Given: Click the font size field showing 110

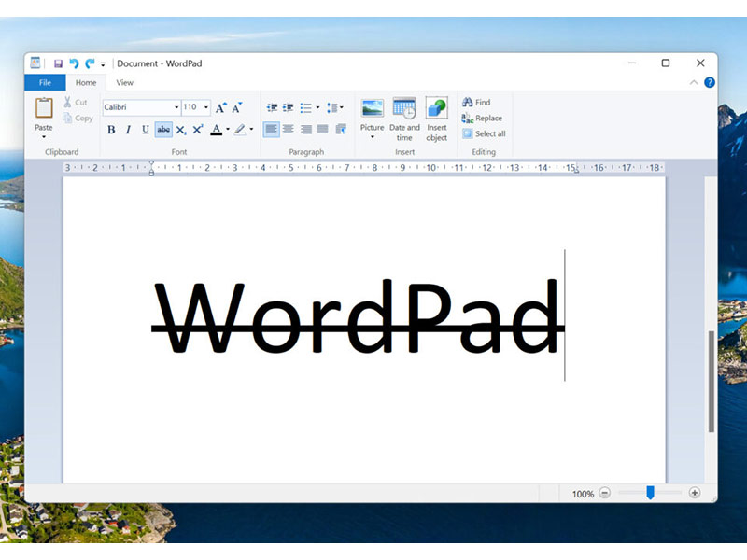Looking at the screenshot, I should (x=192, y=107).
